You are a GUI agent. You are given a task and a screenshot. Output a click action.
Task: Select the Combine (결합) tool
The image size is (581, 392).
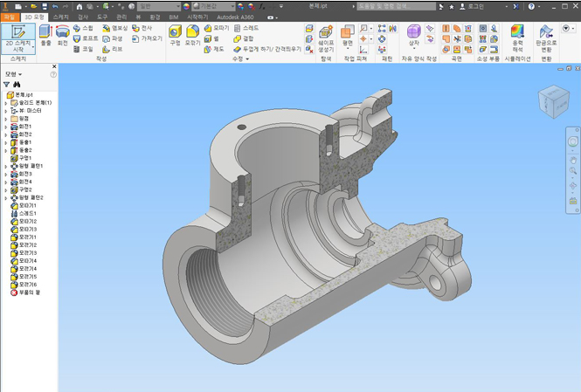point(244,38)
